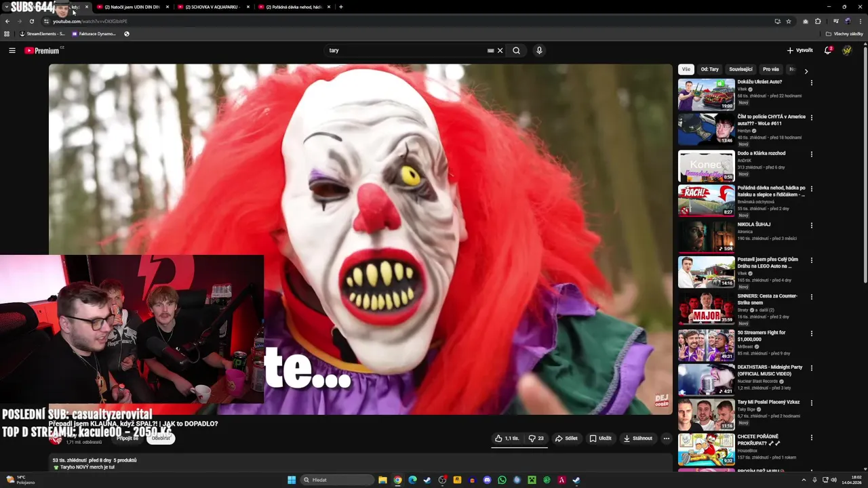Open more actions ellipsis under the video
The width and height of the screenshot is (868, 488).
pos(666,439)
